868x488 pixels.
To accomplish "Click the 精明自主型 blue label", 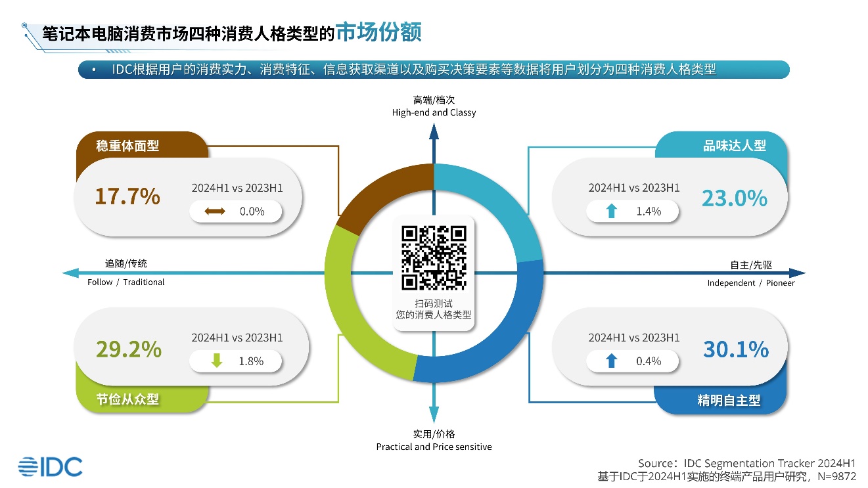I will tap(729, 399).
